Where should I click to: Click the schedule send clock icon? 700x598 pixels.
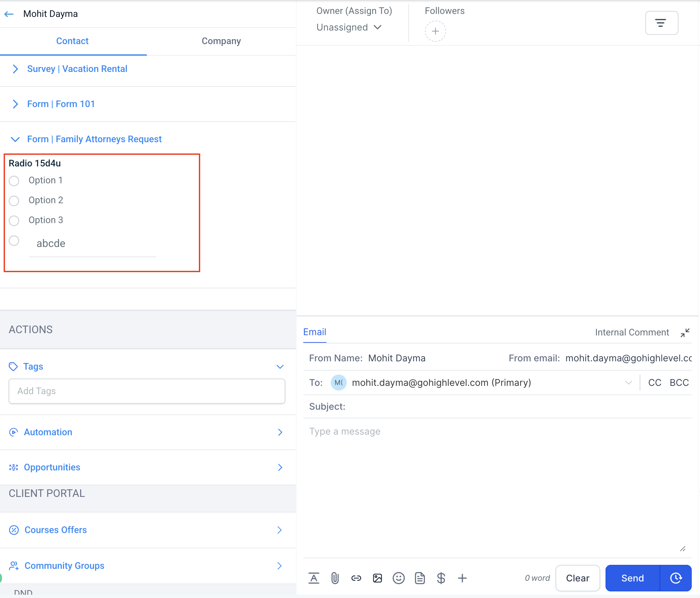click(x=676, y=578)
